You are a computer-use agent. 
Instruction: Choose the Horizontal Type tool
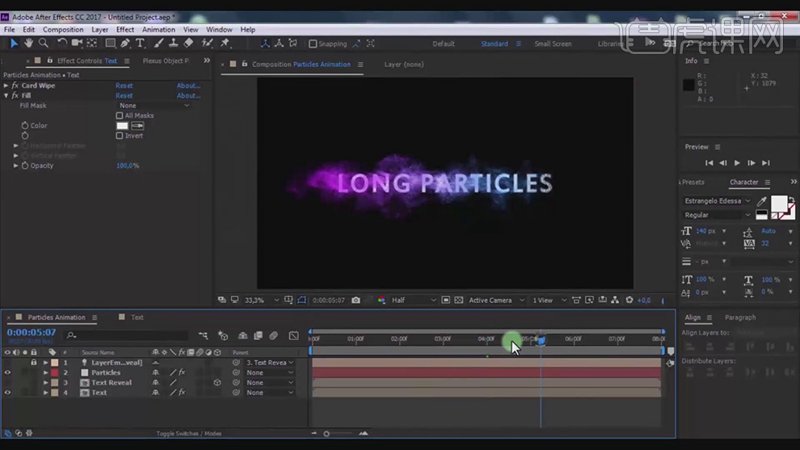pyautogui.click(x=140, y=43)
